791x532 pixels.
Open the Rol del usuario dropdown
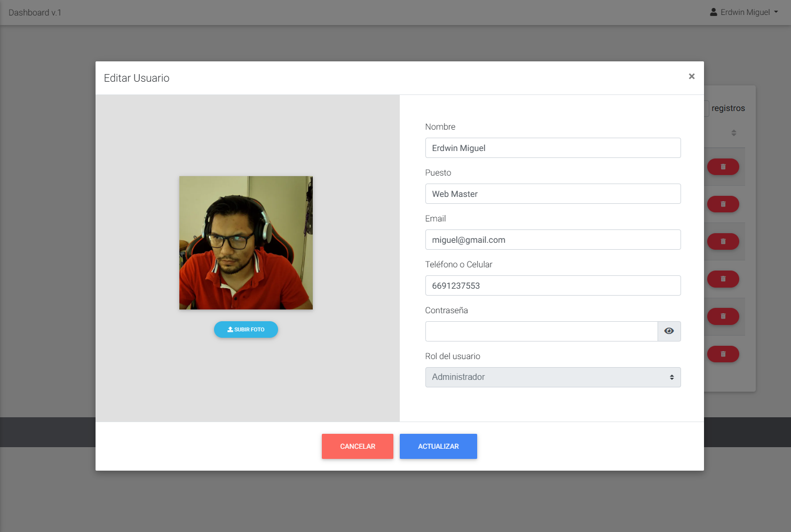[x=553, y=377]
